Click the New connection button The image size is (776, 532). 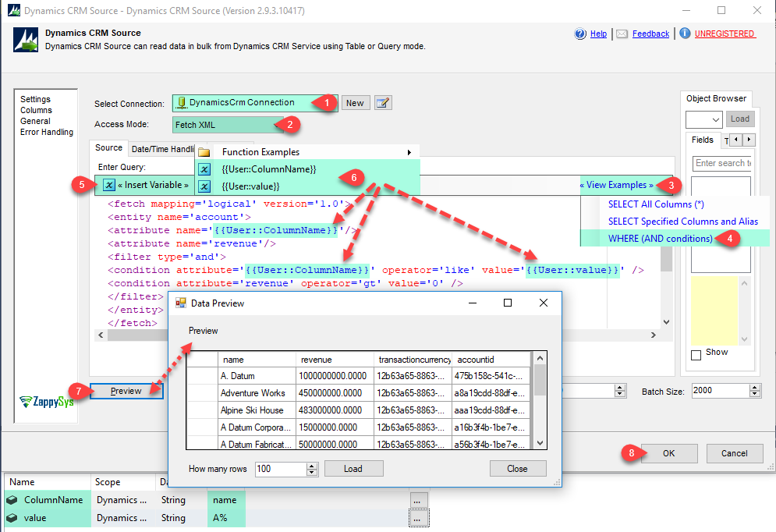click(355, 103)
